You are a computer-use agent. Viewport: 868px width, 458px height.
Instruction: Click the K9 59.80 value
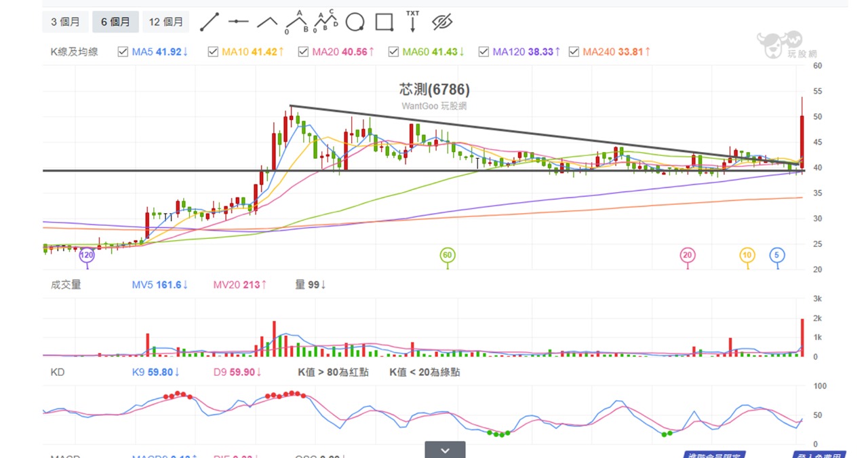pyautogui.click(x=157, y=373)
